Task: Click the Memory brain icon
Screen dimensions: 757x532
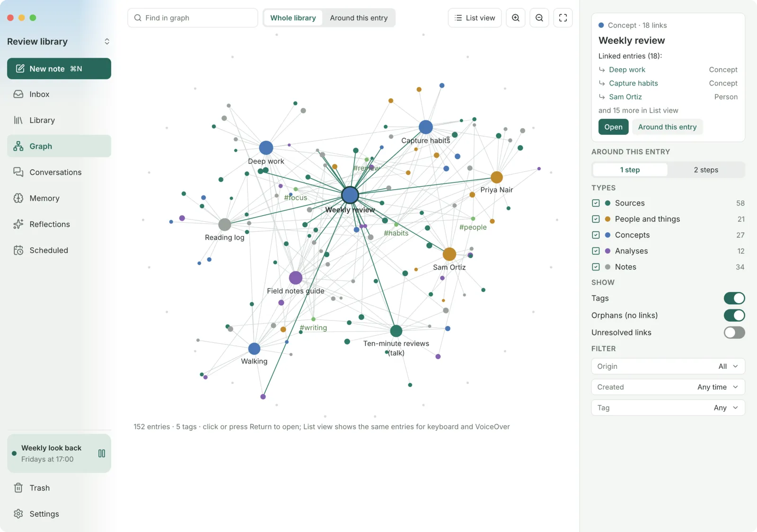Action: coord(18,198)
